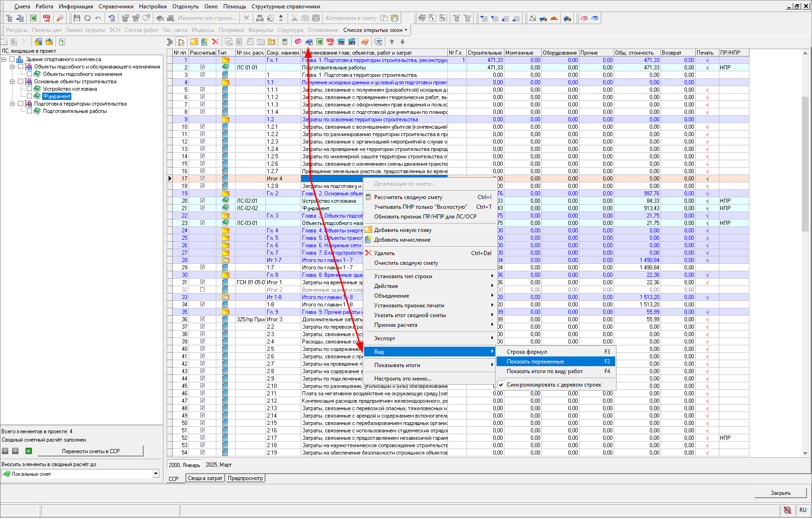Switch to the Сводка затрат tab
The image size is (812, 518).
205,478
